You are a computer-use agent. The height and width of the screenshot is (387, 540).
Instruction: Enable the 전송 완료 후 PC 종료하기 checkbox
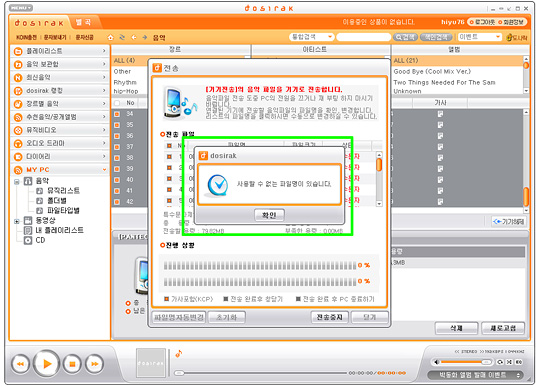pos(298,299)
